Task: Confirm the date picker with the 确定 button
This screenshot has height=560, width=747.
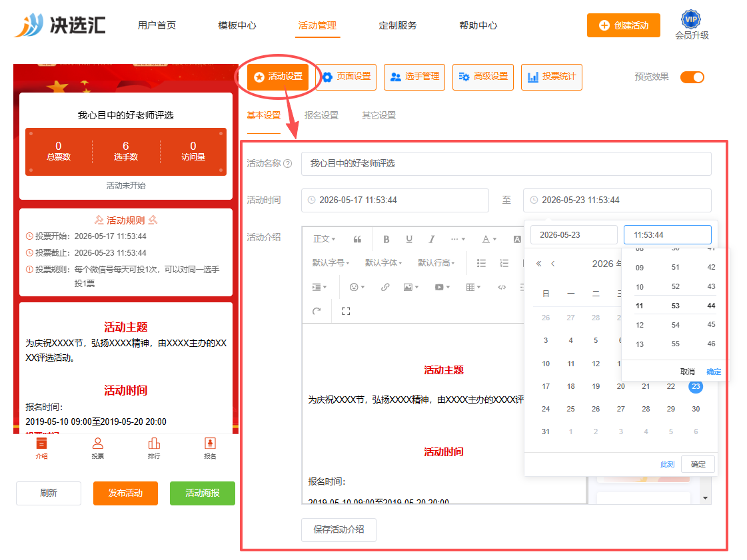Action: [x=698, y=464]
